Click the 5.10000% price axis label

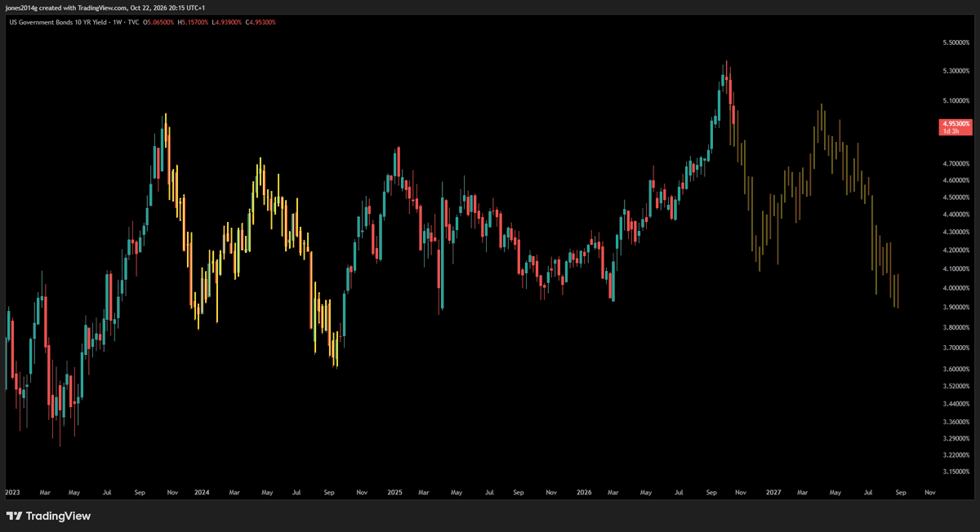click(x=956, y=101)
